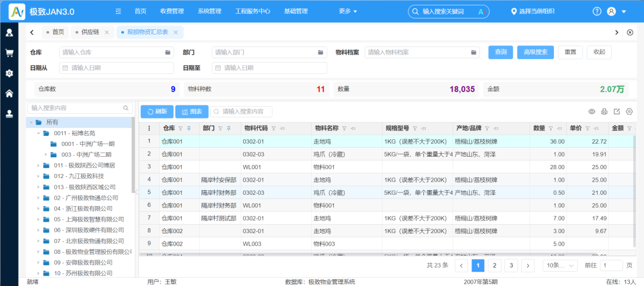Screen dimensions: 644x286
Task: Toggle the pin on 部门 column
Action: pyautogui.click(x=228, y=129)
